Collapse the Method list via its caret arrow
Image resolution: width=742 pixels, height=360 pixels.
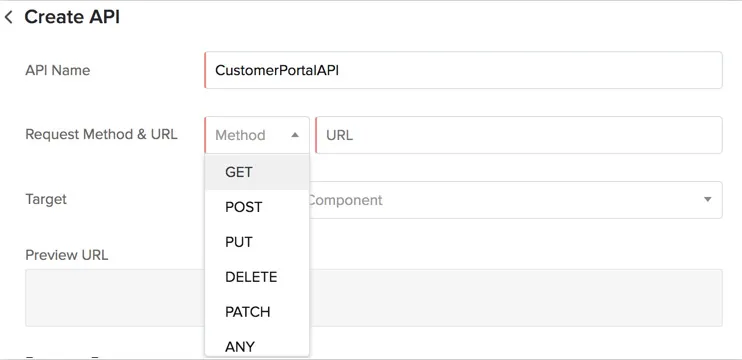295,135
